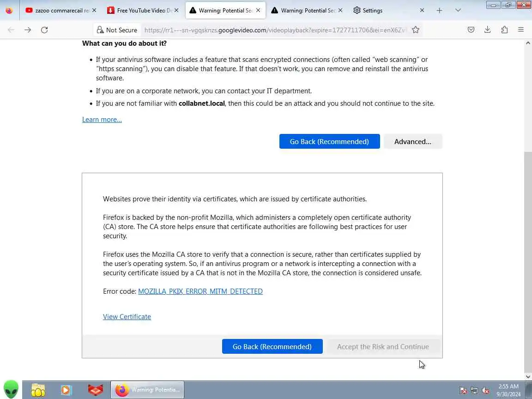Close the Free YouTube Video tab

coord(176,11)
